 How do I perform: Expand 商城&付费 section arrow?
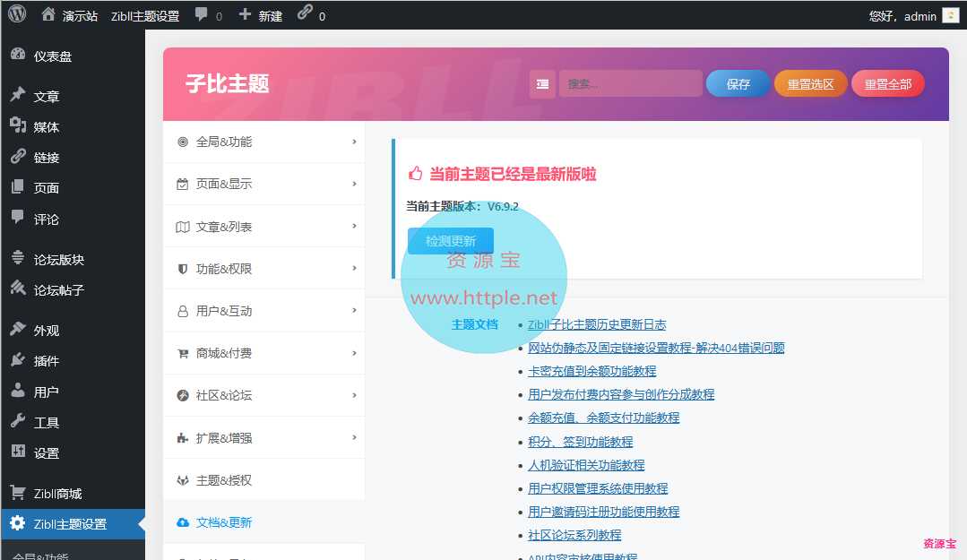click(x=354, y=353)
